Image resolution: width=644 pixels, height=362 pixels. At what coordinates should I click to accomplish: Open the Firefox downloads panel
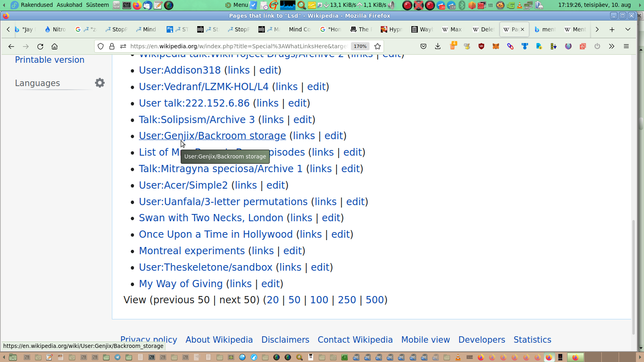(x=438, y=46)
